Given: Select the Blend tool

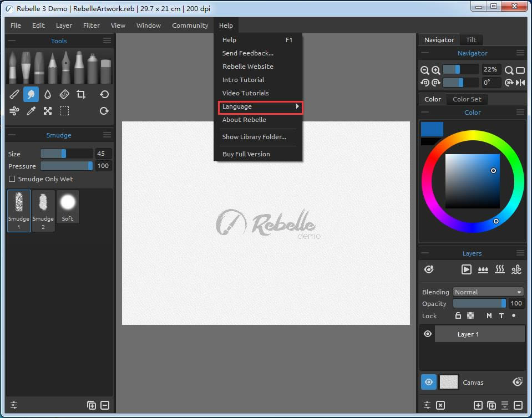Looking at the screenshot, I should 14,94.
